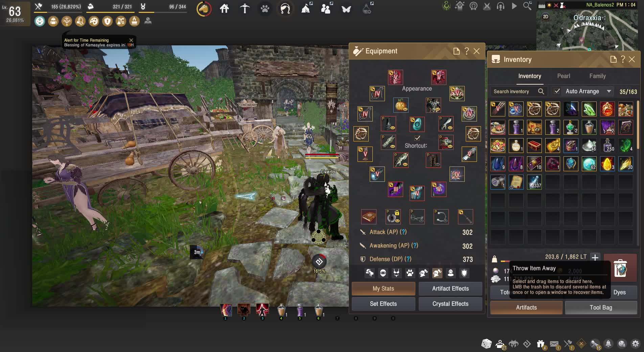The image size is (644, 352).
Task: Open the Tool Bag button
Action: pos(601,307)
